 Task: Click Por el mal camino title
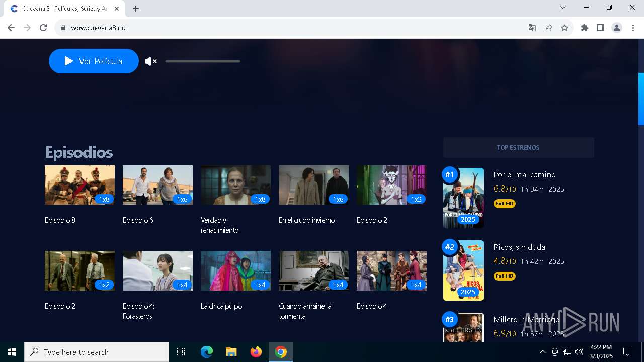click(524, 175)
